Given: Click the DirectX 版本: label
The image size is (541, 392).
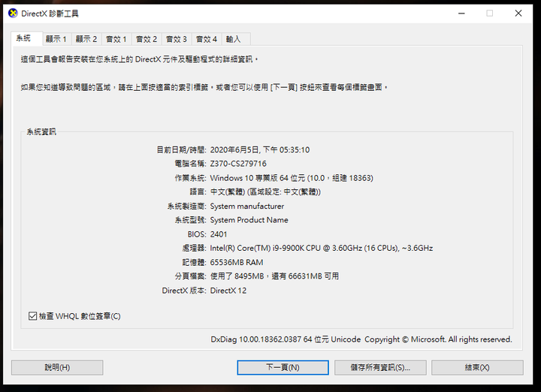Looking at the screenshot, I should pos(184,291).
